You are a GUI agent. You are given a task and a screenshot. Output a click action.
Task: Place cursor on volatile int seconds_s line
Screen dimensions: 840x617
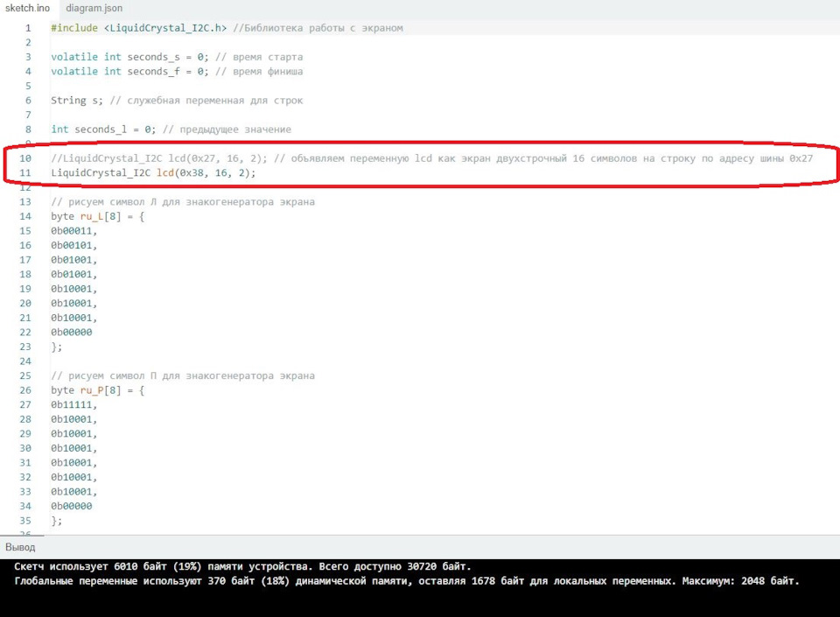tap(177, 57)
